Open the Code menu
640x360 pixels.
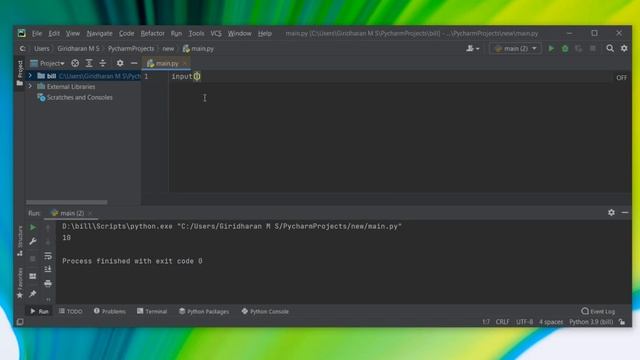(127, 33)
